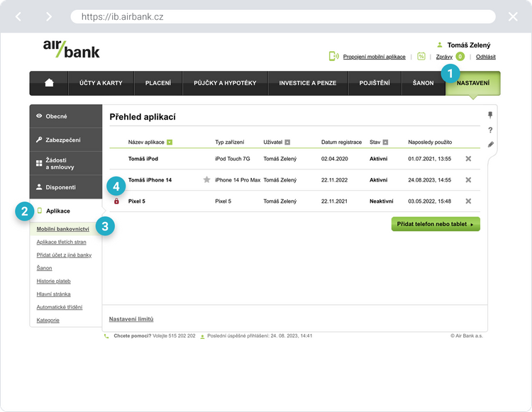Screen dimensions: 532x412
Task: Remove Tomáš iPod using its X icon
Action: click(468, 159)
